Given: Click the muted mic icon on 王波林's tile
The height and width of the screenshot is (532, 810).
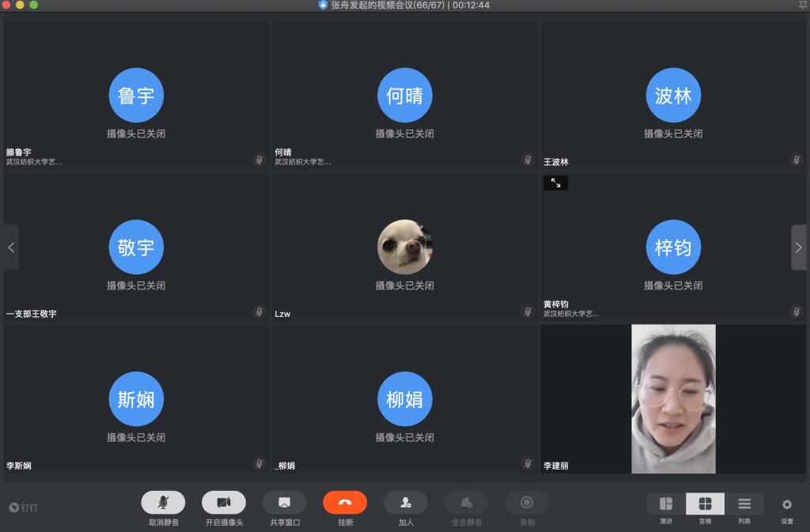Looking at the screenshot, I should (x=796, y=160).
